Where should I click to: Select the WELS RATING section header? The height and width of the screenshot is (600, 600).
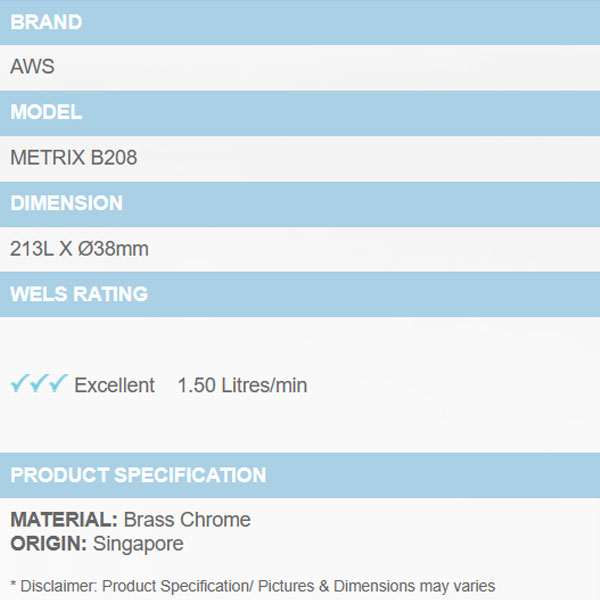pyautogui.click(x=79, y=295)
